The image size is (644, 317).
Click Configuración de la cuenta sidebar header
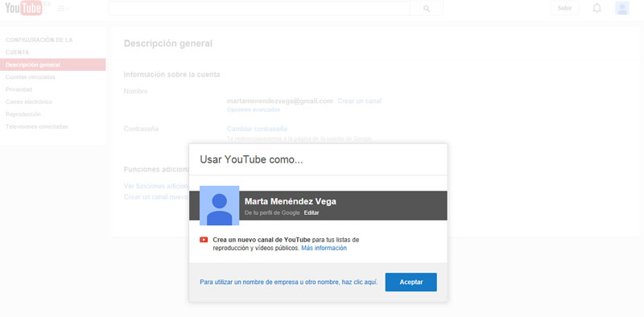(x=39, y=46)
